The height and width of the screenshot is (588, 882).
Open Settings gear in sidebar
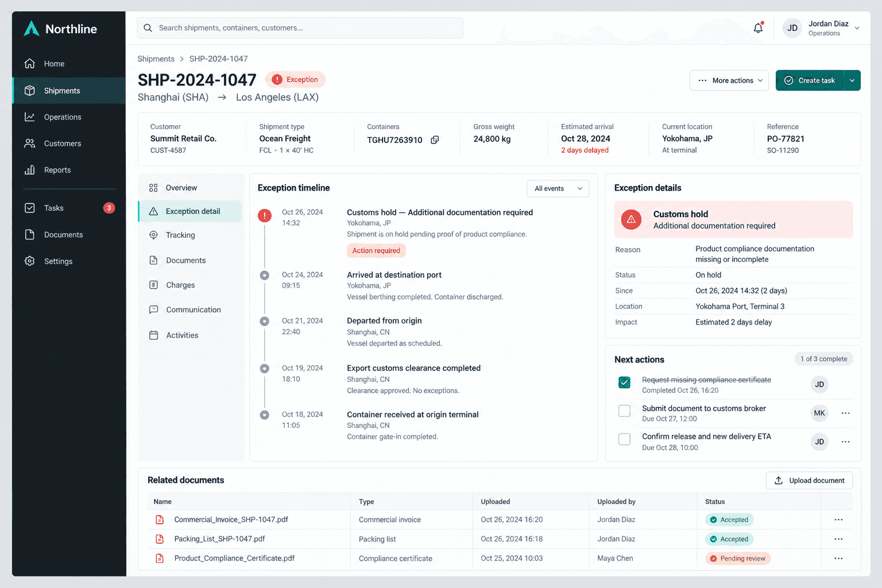tap(30, 261)
